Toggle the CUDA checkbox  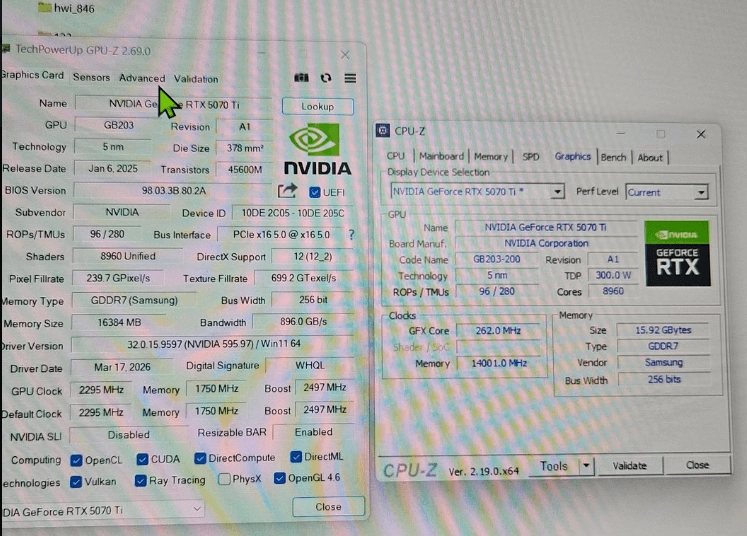click(x=142, y=459)
